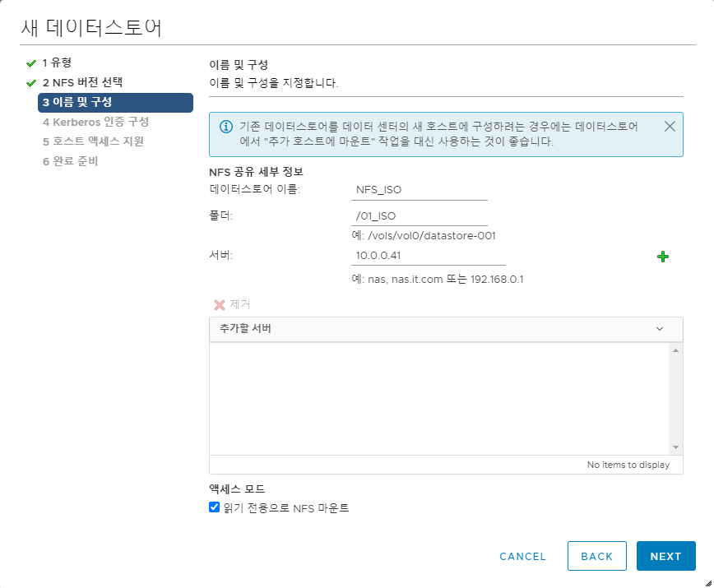Click the 폴더: label

coord(220,215)
